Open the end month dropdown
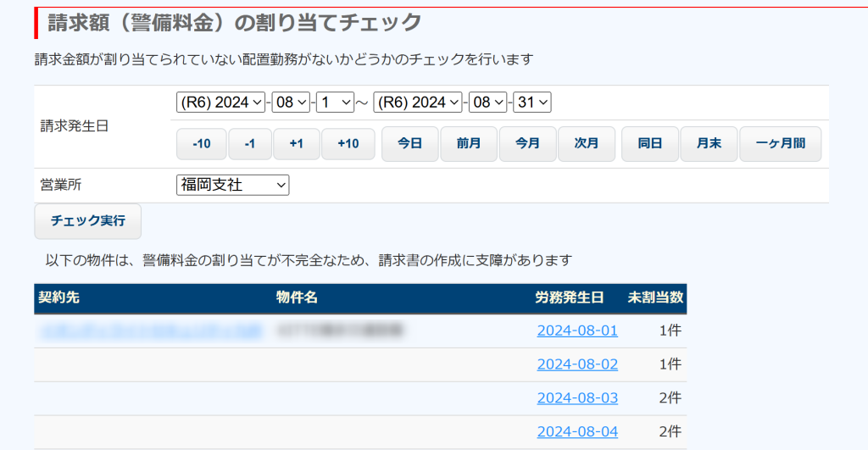868x450 pixels. click(x=487, y=103)
